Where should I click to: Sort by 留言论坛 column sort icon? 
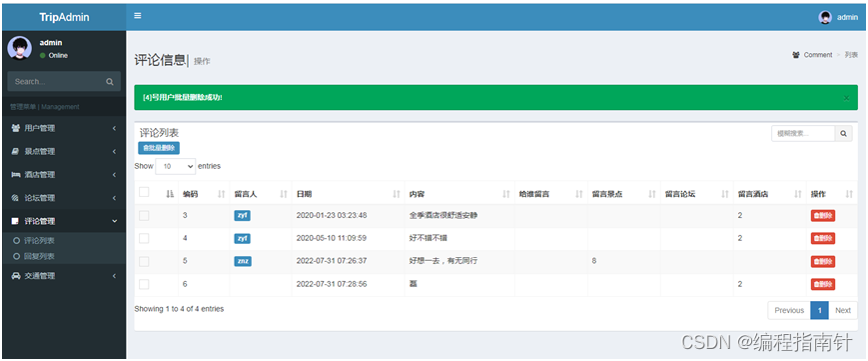click(x=725, y=194)
